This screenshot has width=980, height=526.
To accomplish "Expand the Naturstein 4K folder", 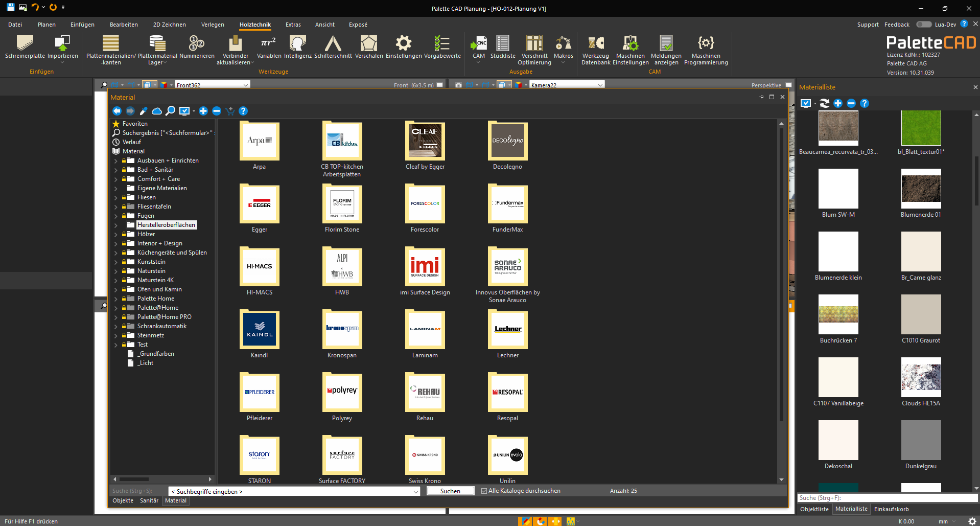I will (x=116, y=281).
